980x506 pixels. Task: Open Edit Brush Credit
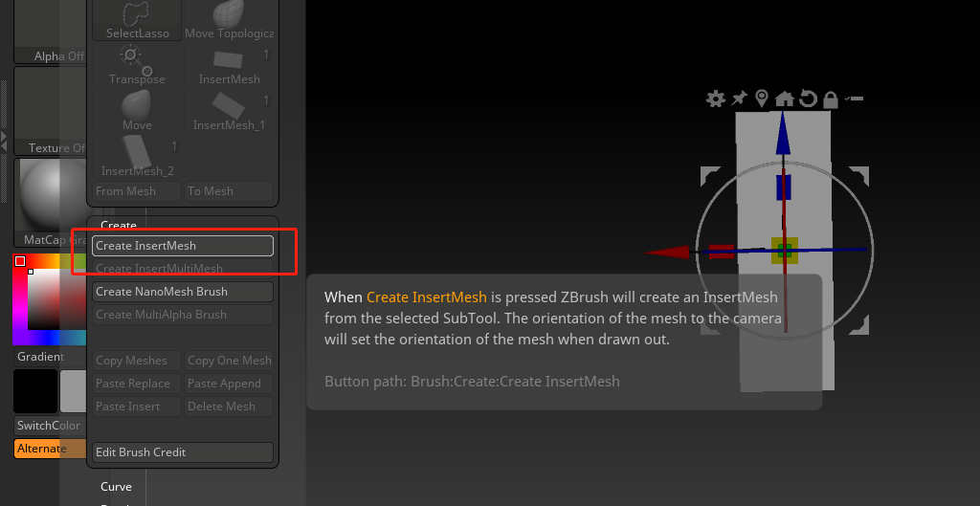[x=183, y=452]
